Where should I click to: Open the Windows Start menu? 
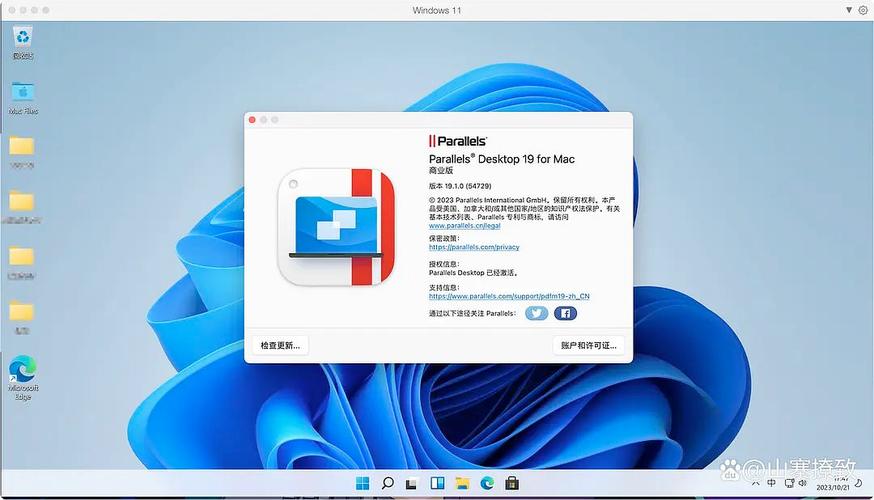coord(362,483)
